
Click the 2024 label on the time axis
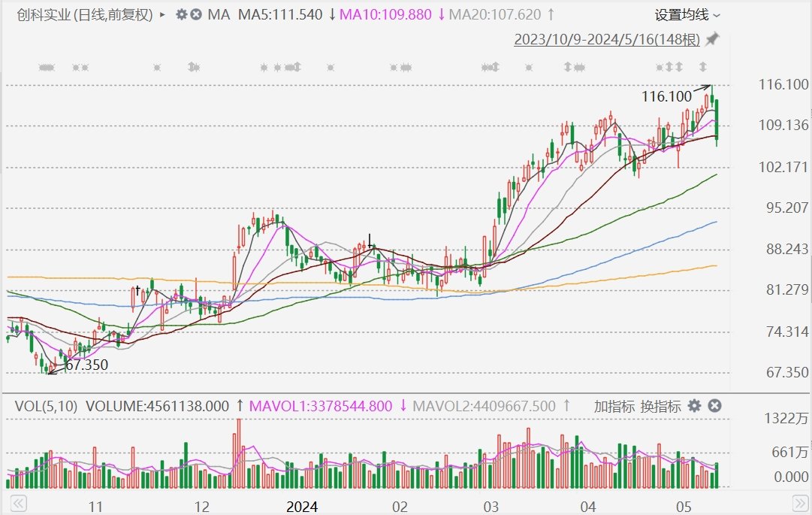click(x=302, y=506)
